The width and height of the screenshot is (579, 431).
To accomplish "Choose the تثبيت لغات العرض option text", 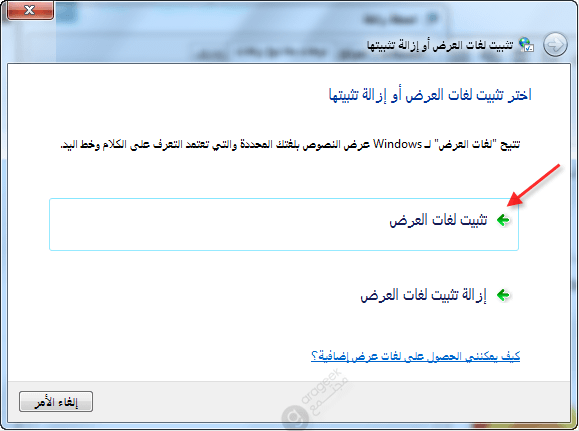I will [x=438, y=220].
